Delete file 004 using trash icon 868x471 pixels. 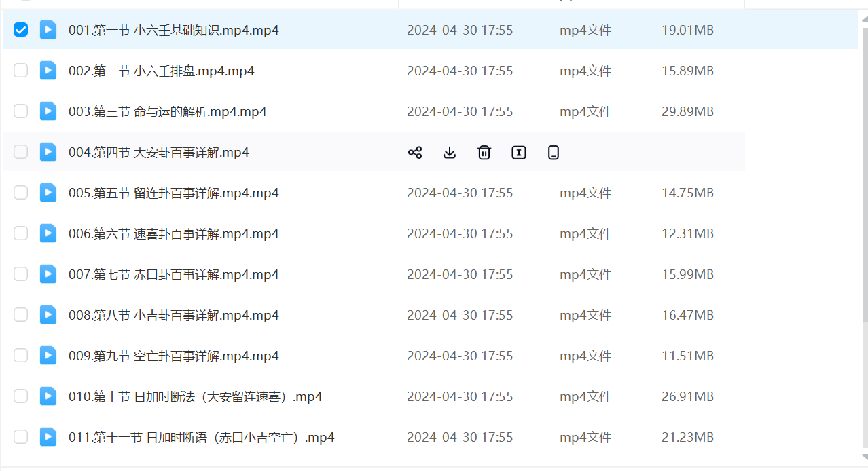pyautogui.click(x=484, y=153)
